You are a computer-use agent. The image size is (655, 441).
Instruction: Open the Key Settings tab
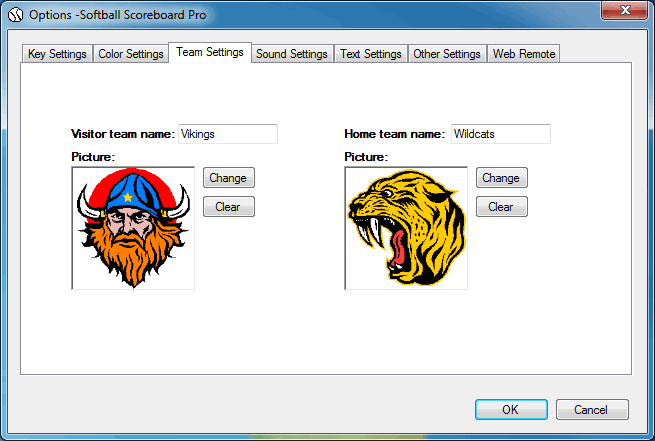pyautogui.click(x=58, y=54)
